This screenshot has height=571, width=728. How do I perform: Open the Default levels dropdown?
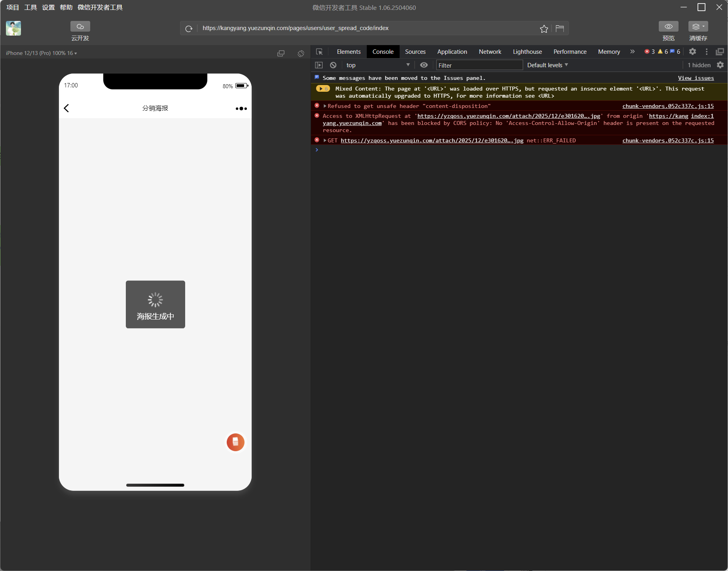[547, 65]
